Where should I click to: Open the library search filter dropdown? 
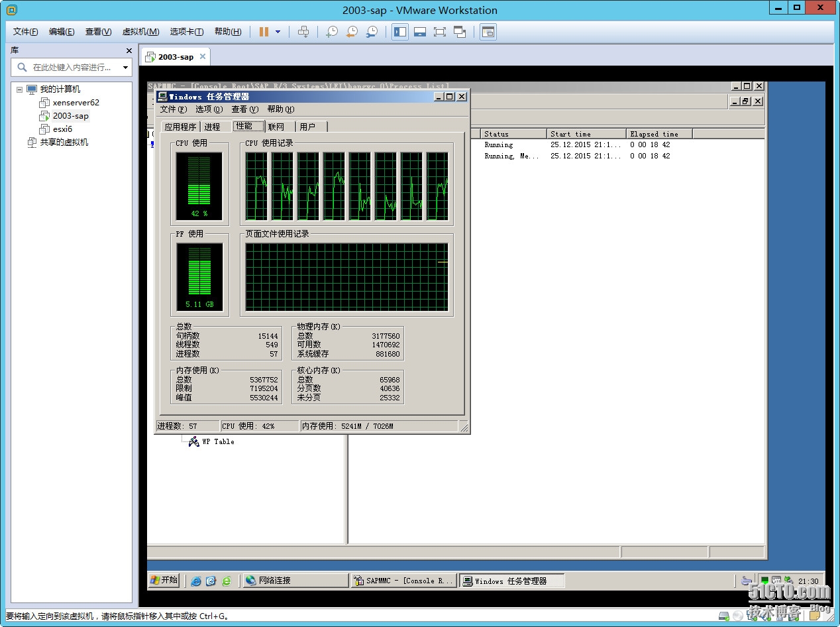tap(126, 68)
